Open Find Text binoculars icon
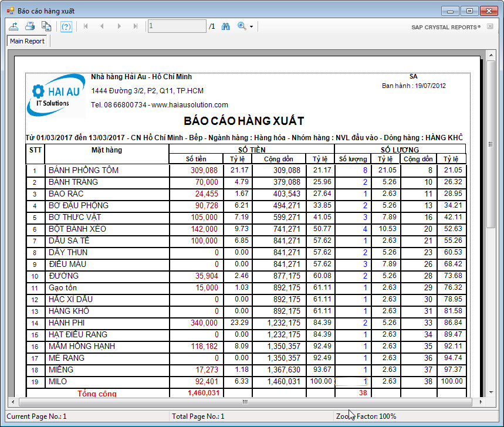This screenshot has height=427, width=504. point(226,26)
